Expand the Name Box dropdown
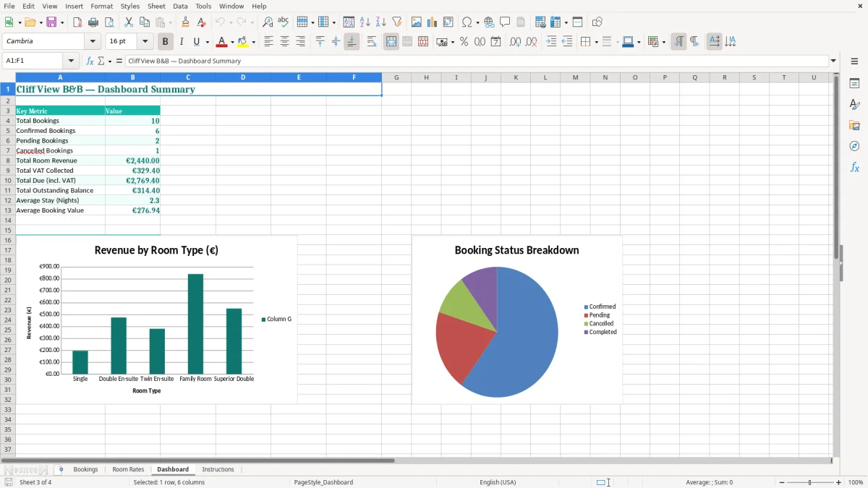 coord(71,61)
